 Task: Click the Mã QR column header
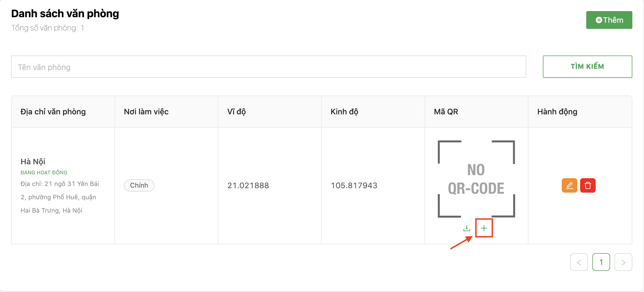446,112
